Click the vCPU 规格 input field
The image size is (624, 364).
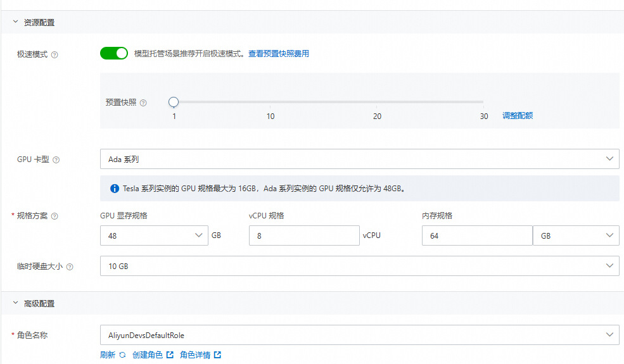coord(304,235)
